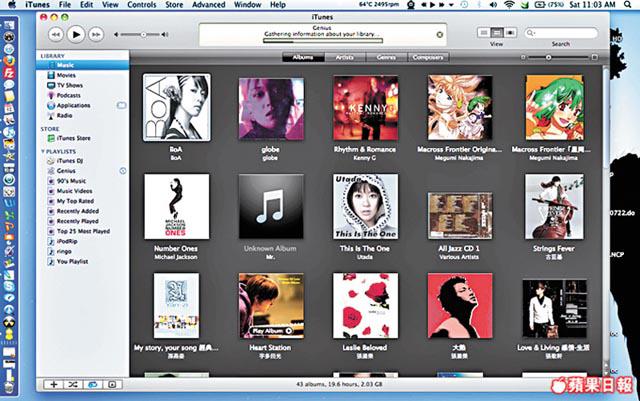Open the Store menu

(174, 5)
